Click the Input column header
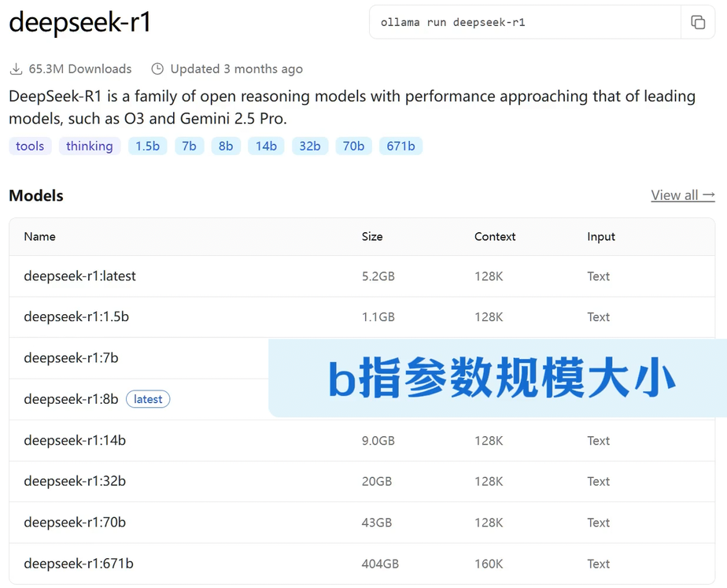This screenshot has width=727, height=588. click(x=601, y=236)
